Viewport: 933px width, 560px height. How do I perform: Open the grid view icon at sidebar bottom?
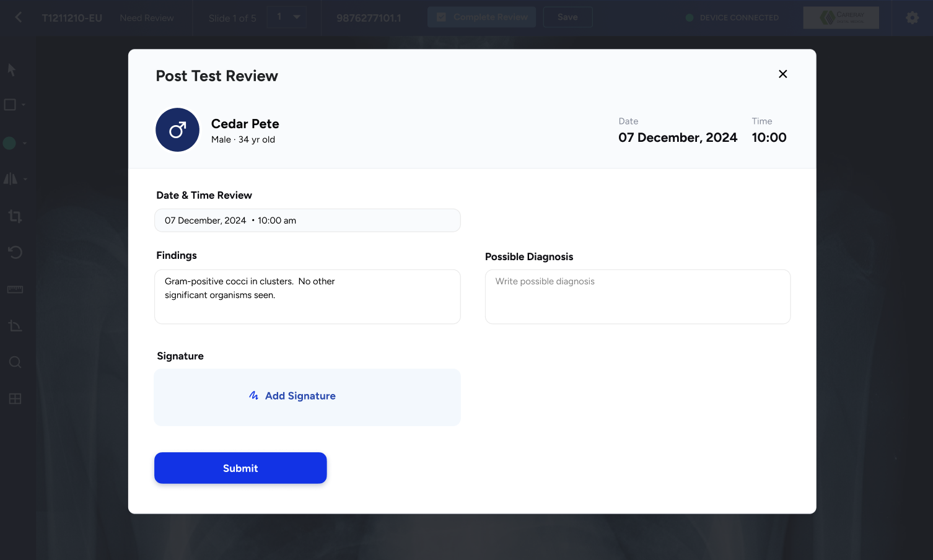pos(15,398)
